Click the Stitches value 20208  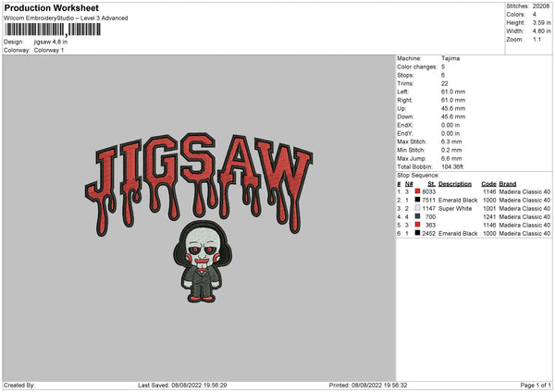click(541, 6)
